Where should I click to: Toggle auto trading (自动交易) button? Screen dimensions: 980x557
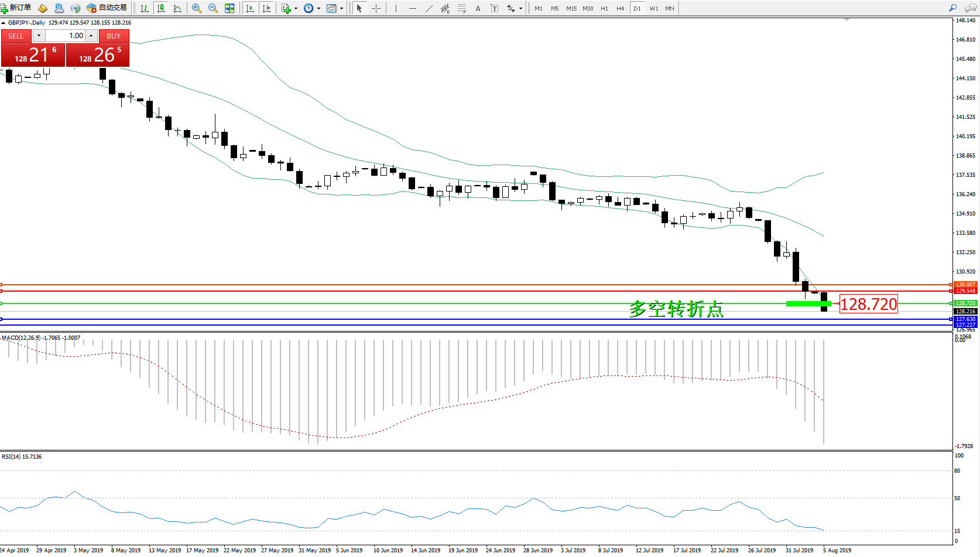(x=107, y=8)
